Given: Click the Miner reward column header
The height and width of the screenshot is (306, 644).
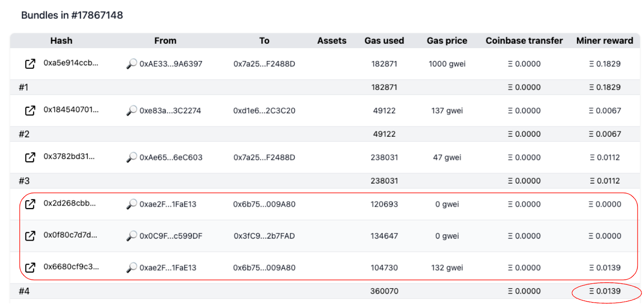Looking at the screenshot, I should point(605,40).
